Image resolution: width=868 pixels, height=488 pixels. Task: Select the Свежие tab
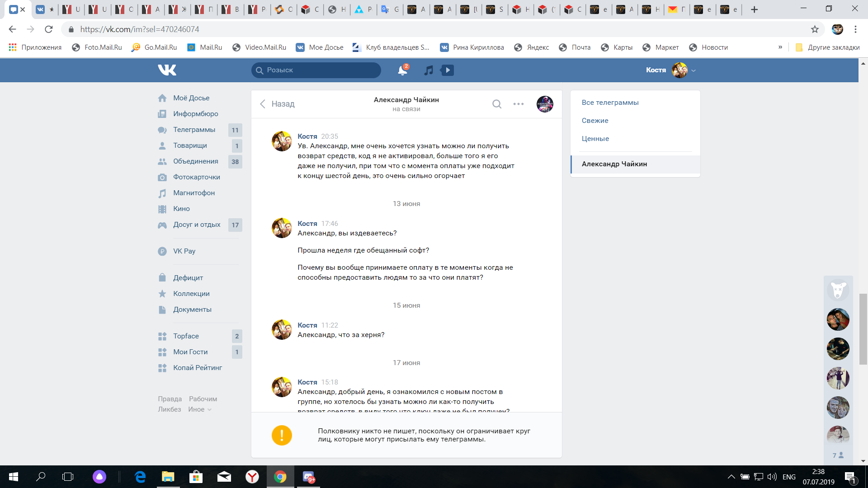(x=595, y=121)
